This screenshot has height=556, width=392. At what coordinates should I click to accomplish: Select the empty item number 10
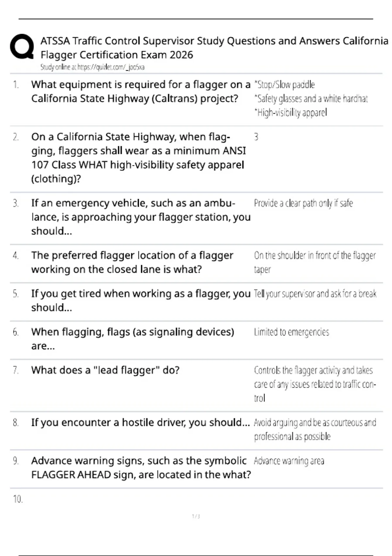(x=18, y=499)
